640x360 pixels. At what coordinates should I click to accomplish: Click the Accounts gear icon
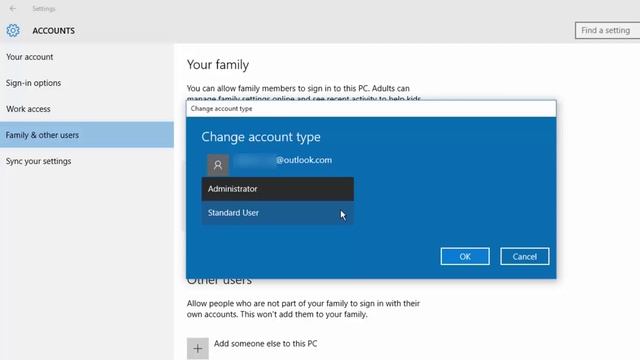pyautogui.click(x=13, y=31)
